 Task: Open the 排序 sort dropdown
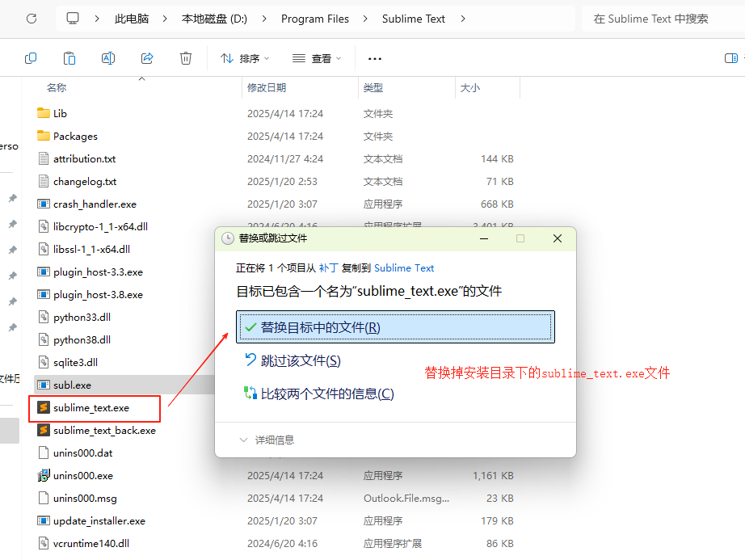(x=245, y=58)
